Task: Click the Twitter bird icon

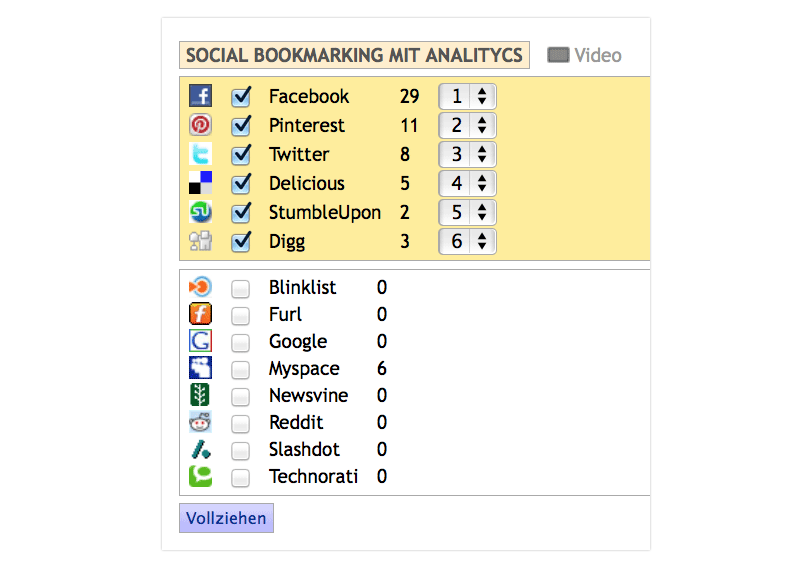Action: pos(201,154)
